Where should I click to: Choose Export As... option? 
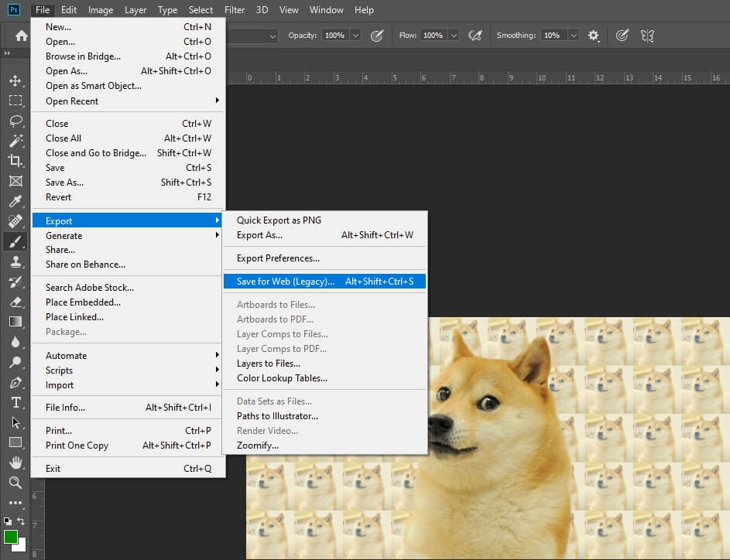(x=324, y=235)
